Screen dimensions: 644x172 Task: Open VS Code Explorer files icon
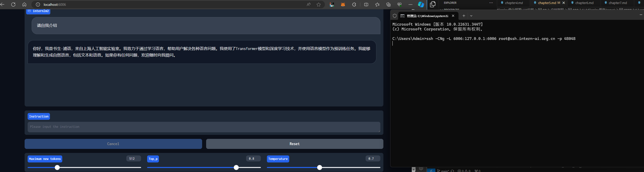433,4
